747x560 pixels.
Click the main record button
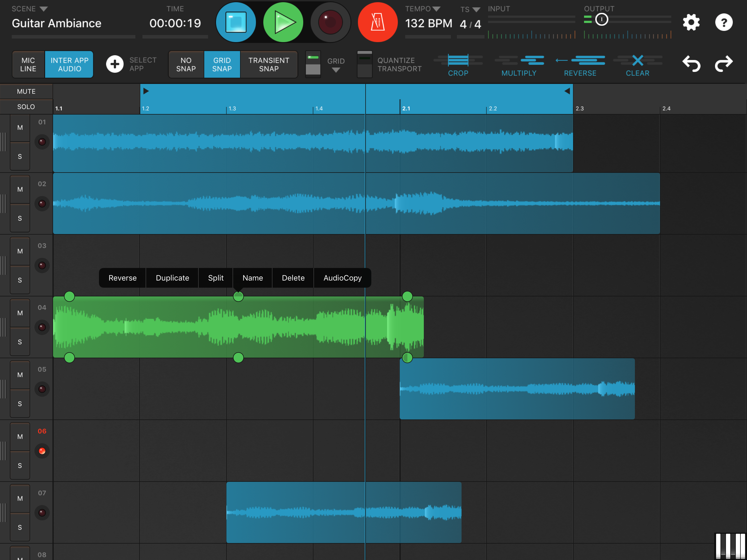coord(330,22)
